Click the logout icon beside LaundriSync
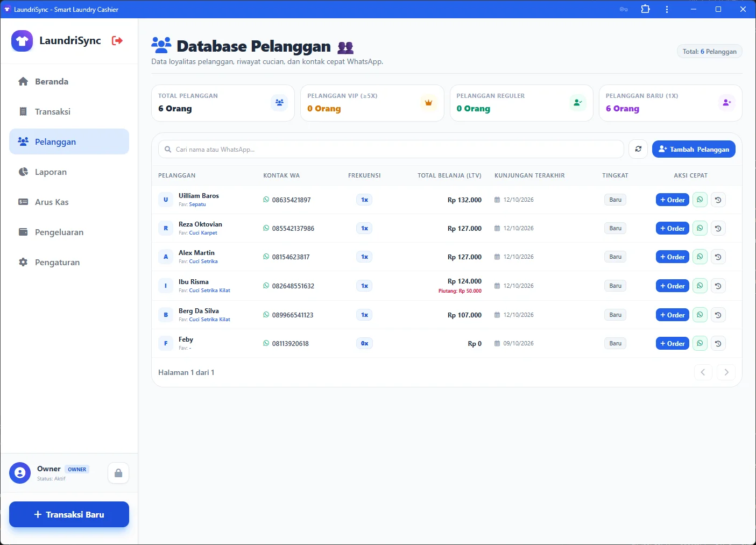Viewport: 756px width, 545px height. 117,40
